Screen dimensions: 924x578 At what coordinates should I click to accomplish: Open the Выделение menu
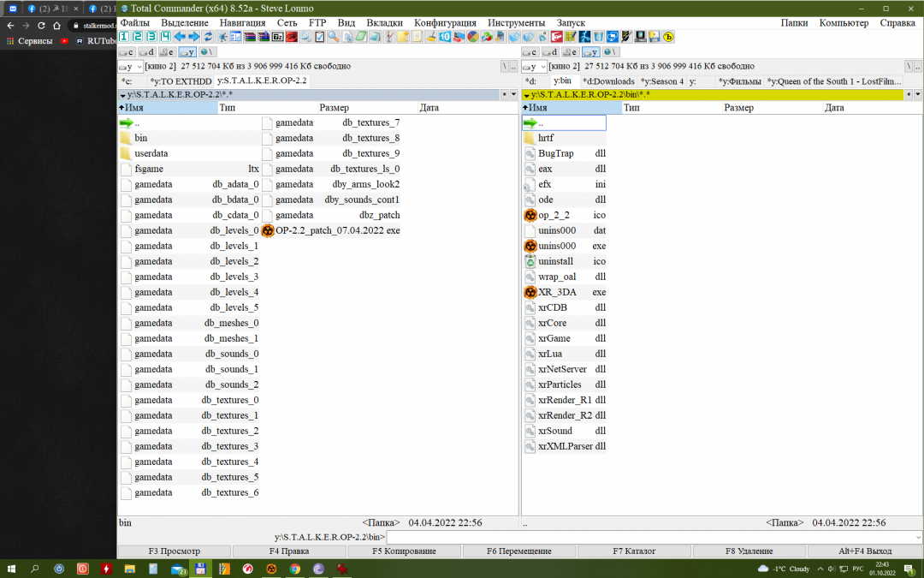185,22
